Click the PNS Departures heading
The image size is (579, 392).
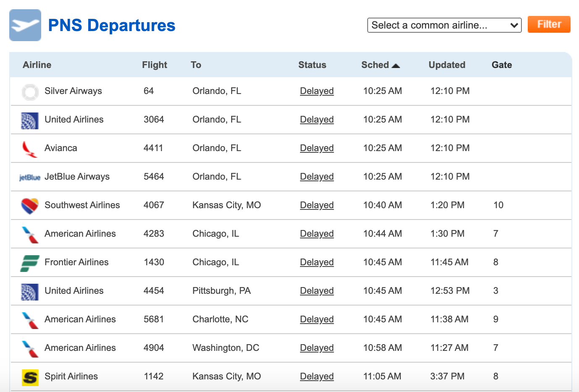tap(112, 25)
